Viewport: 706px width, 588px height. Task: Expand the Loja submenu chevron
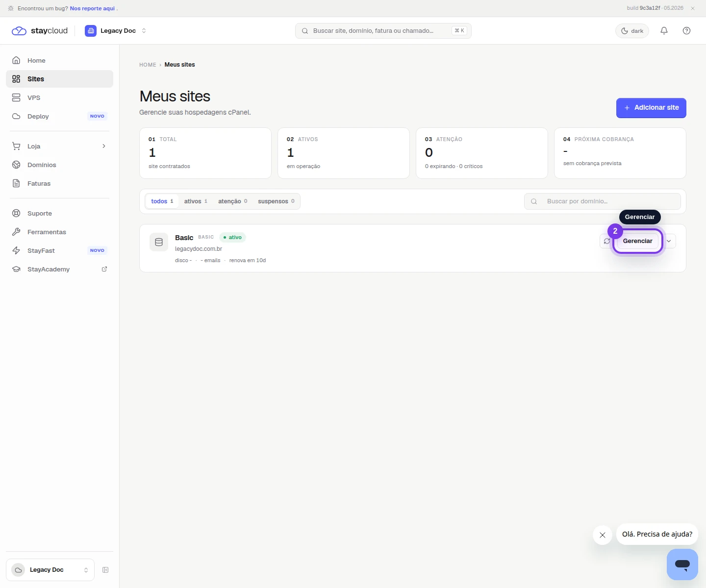[x=104, y=146]
